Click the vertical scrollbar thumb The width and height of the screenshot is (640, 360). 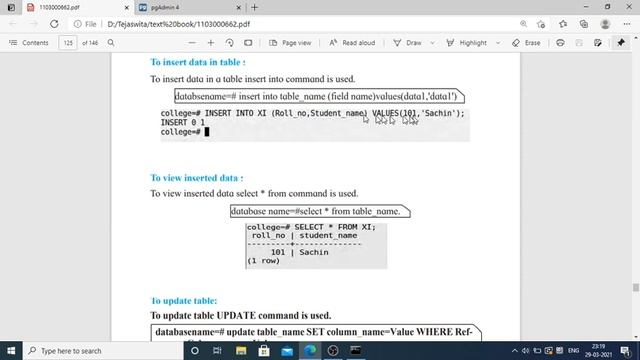636,287
